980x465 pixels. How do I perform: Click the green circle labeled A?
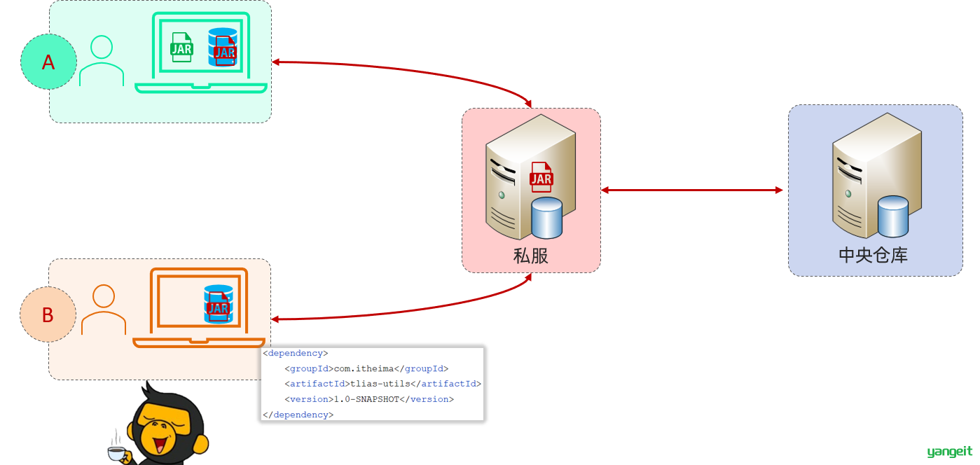pos(48,62)
